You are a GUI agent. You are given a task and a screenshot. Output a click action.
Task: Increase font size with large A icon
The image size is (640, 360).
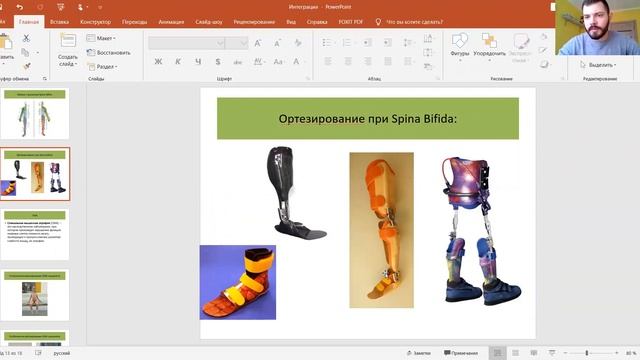tap(258, 43)
